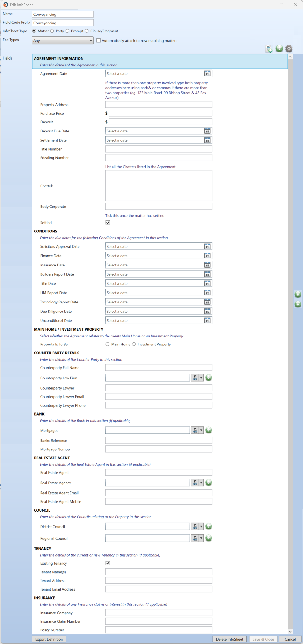Viewport: 303px width, 644px height.
Task: Click the Cancel button
Action: coord(290,639)
